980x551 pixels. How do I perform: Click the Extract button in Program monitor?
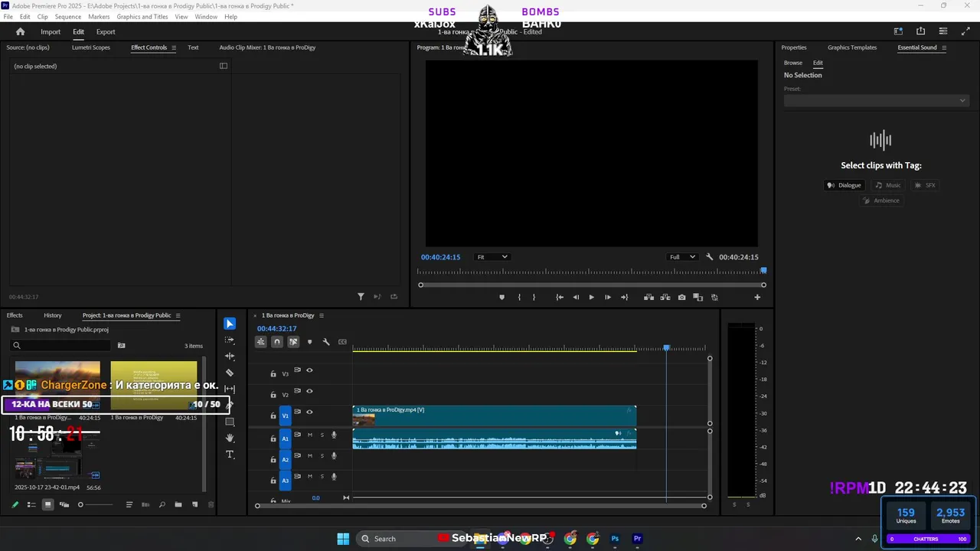(665, 297)
